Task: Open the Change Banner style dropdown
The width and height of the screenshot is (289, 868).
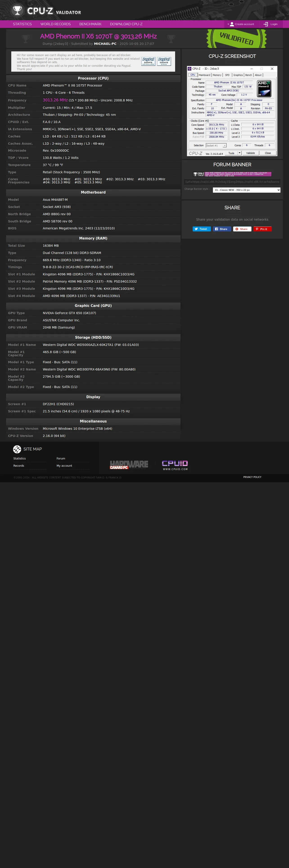Action: (247, 190)
